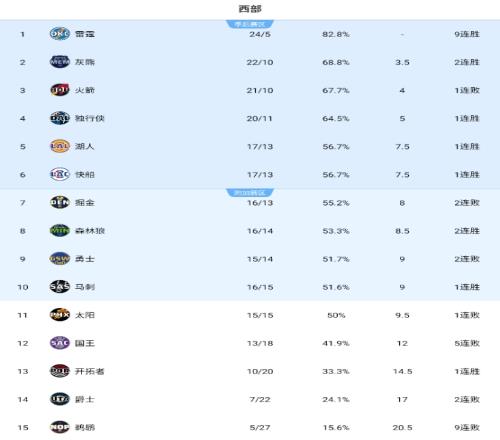Open the 开拓者 team name link
Viewport: 500px width, 440px height.
90,371
